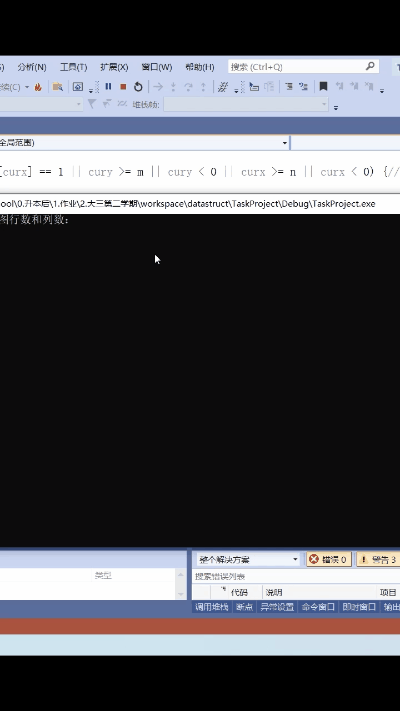400x711 pixels.
Task: Open the toolbar overflow options after bookmarks
Action: [382, 91]
